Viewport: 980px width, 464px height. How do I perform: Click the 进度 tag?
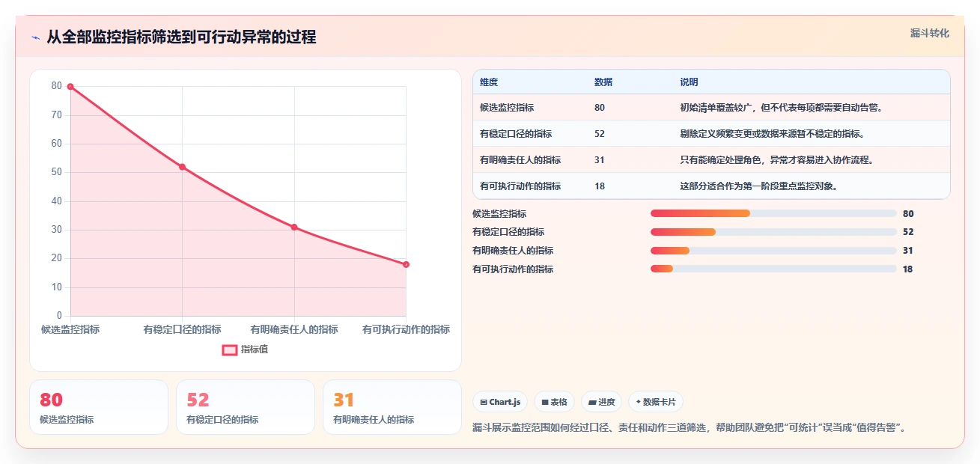[601, 402]
